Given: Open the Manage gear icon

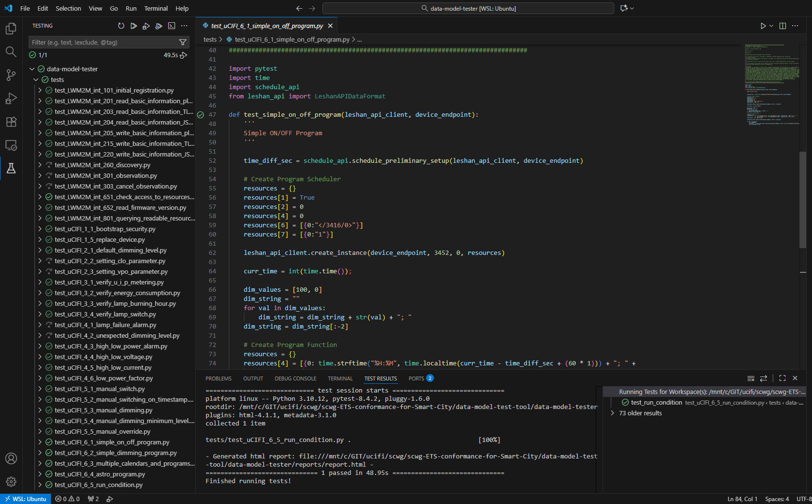Looking at the screenshot, I should click(11, 482).
